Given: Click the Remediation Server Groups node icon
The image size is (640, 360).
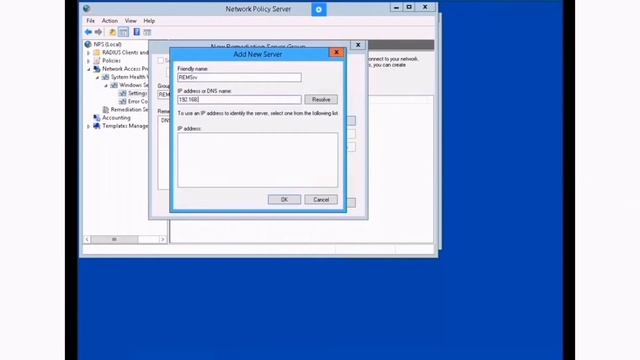Looking at the screenshot, I should click(x=106, y=109).
